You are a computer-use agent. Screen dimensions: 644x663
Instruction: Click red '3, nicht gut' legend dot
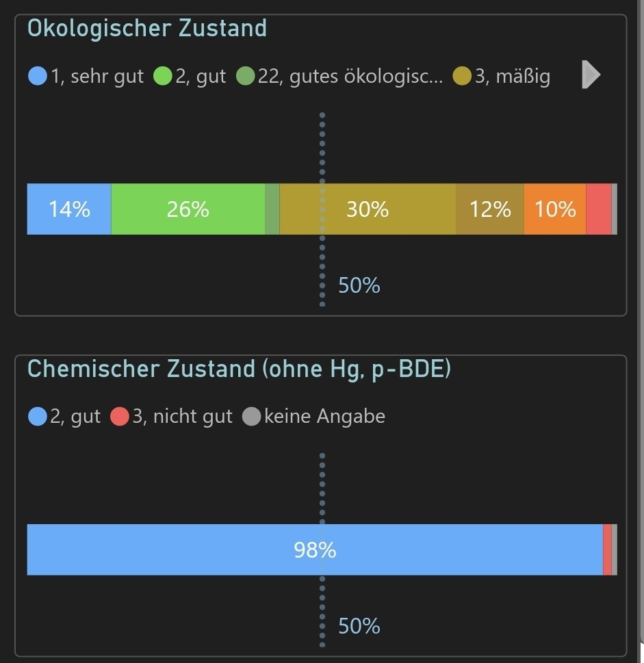click(120, 416)
